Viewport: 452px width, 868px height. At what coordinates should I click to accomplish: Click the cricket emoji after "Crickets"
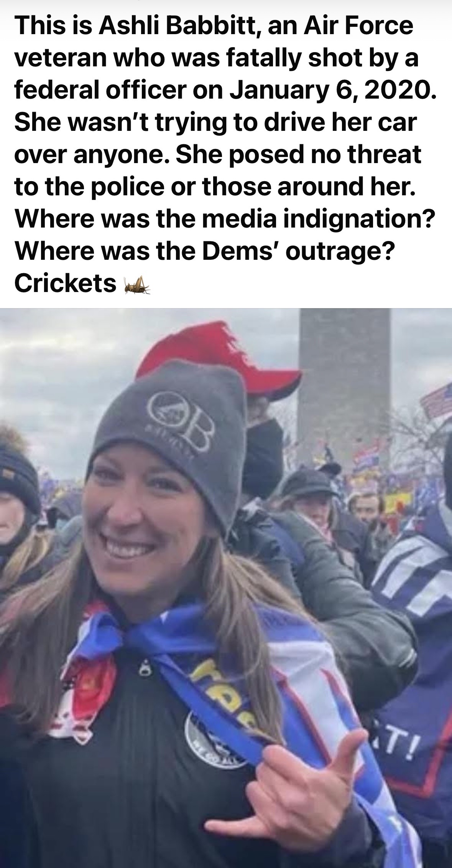click(136, 285)
